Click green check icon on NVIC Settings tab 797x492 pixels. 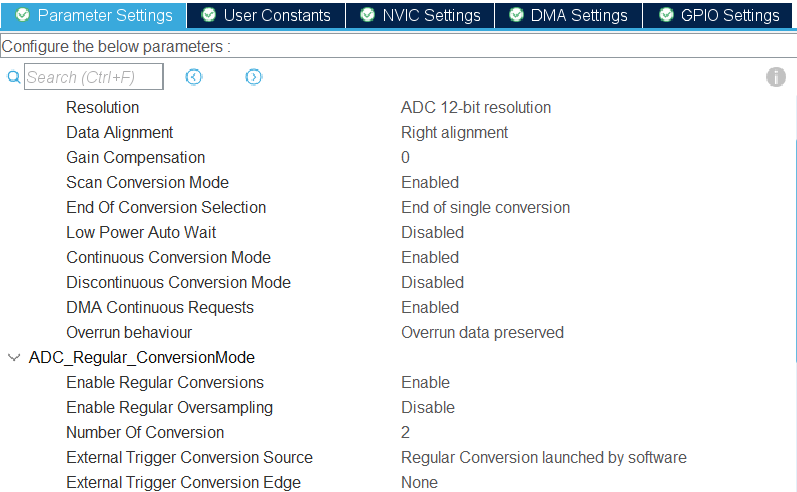click(368, 15)
